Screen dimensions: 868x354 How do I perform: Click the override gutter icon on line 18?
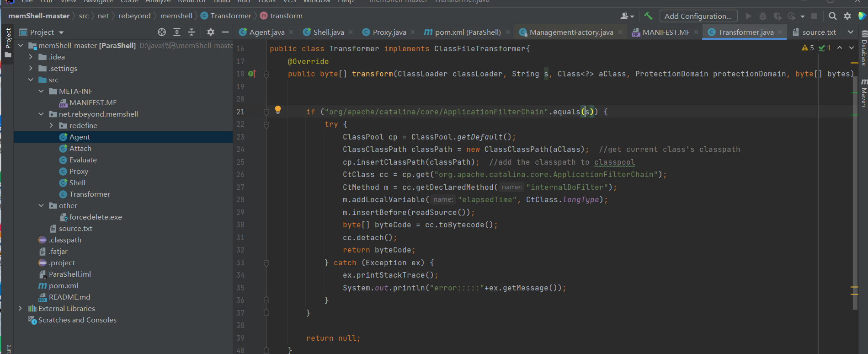pyautogui.click(x=252, y=74)
